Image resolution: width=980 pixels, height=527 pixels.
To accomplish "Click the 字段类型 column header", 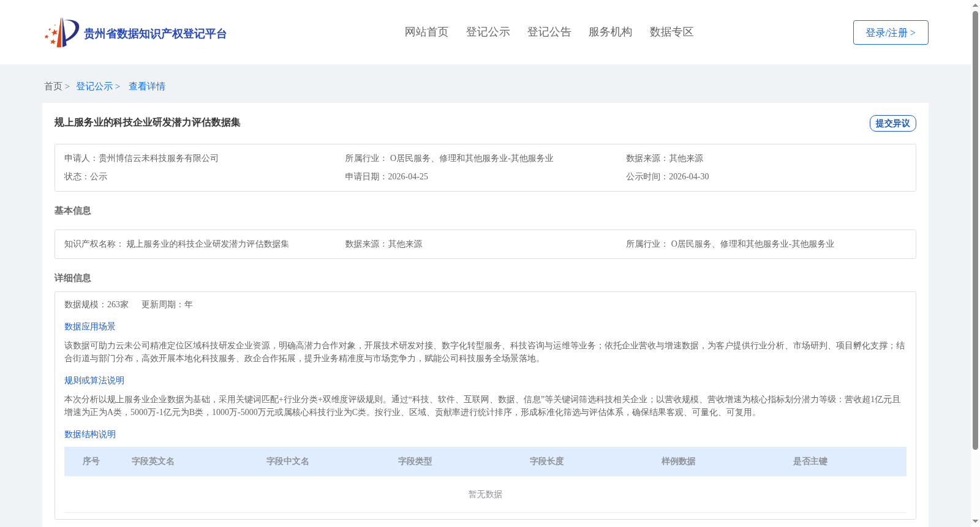I will (x=415, y=461).
